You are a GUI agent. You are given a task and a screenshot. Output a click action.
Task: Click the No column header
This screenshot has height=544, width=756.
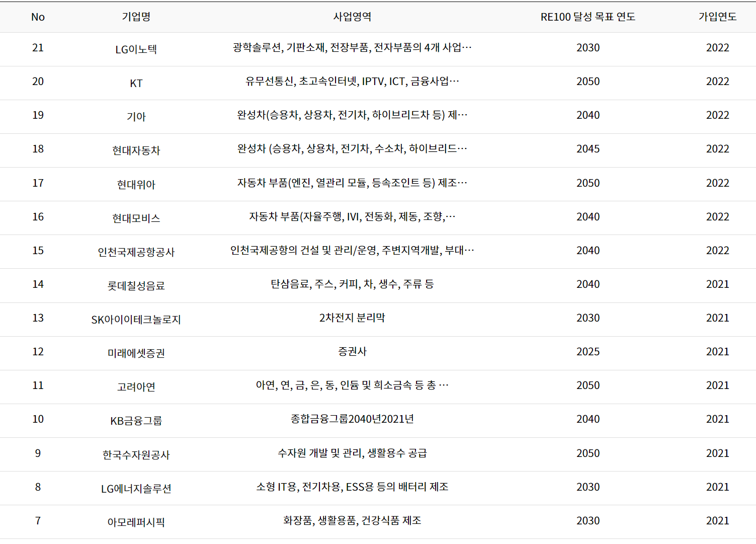point(38,17)
